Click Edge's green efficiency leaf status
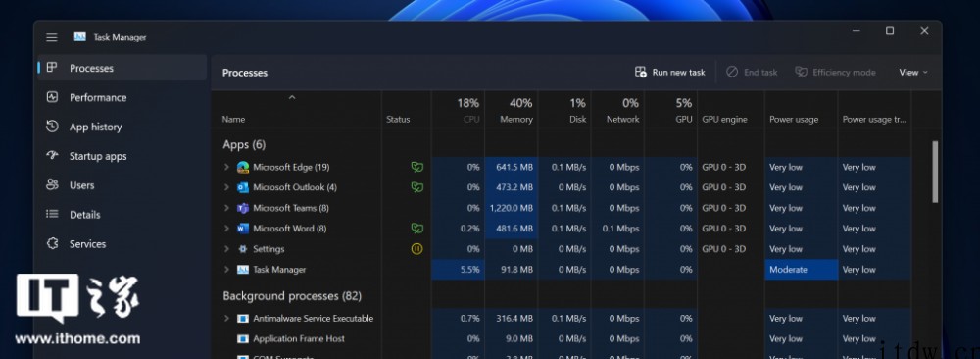This screenshot has width=980, height=359. coord(416,167)
